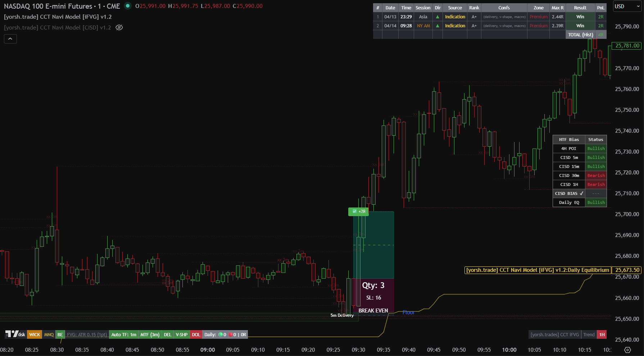Click the 2.44R Max R cell

(x=557, y=17)
